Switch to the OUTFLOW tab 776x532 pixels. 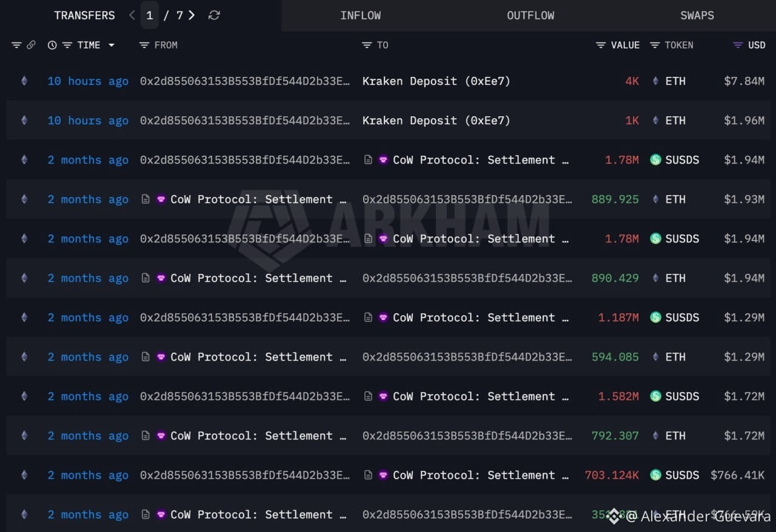(530, 15)
